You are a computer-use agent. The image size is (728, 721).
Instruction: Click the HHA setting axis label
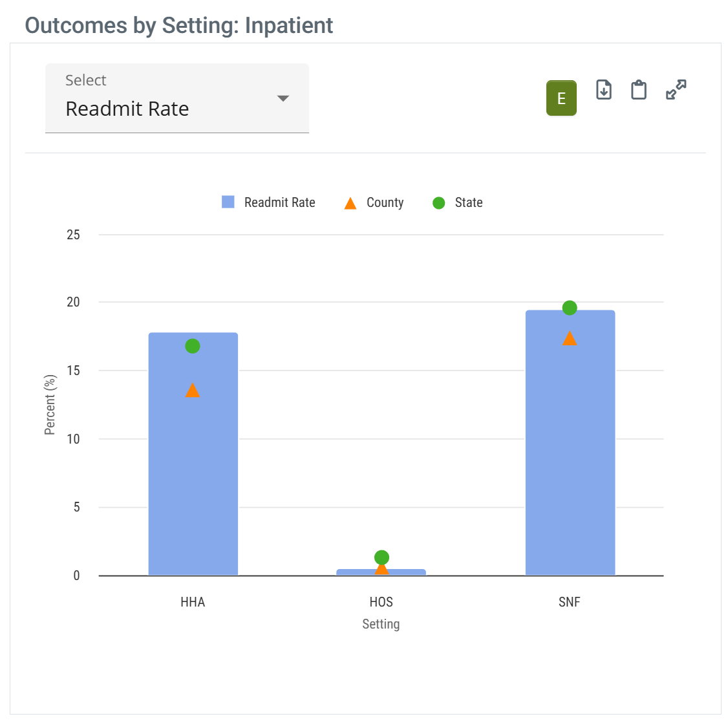(x=193, y=602)
